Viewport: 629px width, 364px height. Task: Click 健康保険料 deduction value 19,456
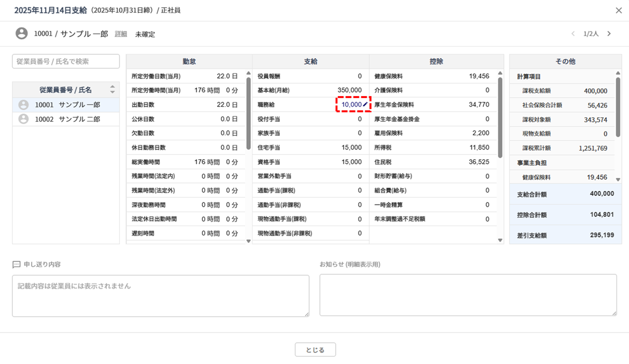click(479, 76)
